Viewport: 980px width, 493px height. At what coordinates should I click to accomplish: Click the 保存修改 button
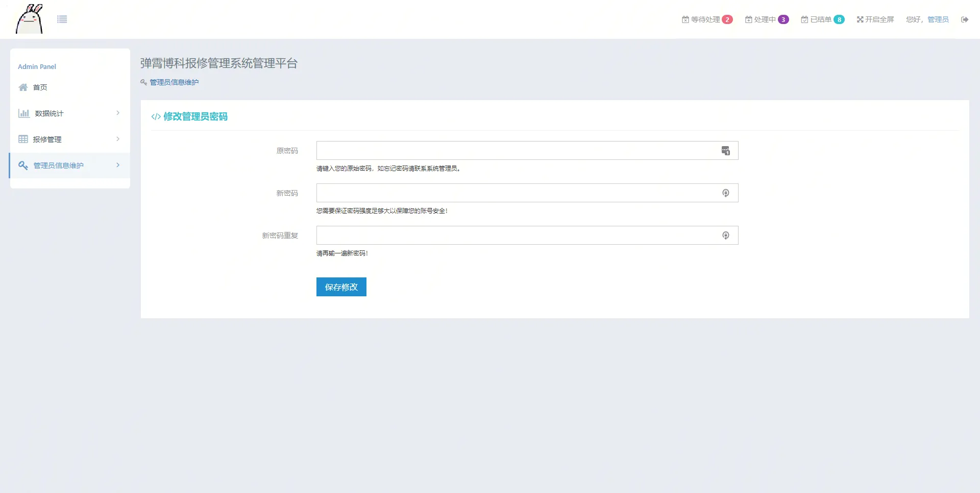(341, 287)
